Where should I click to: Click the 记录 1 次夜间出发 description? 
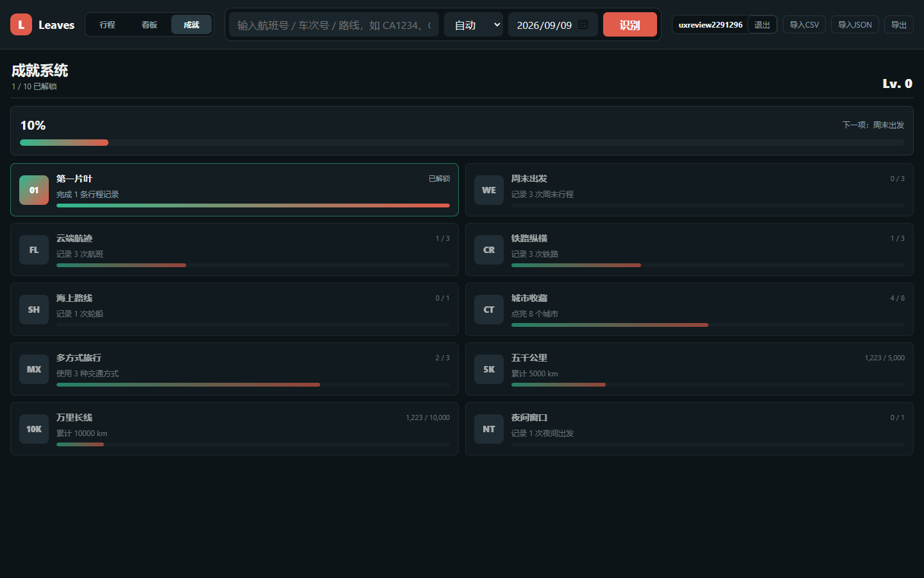tap(542, 433)
